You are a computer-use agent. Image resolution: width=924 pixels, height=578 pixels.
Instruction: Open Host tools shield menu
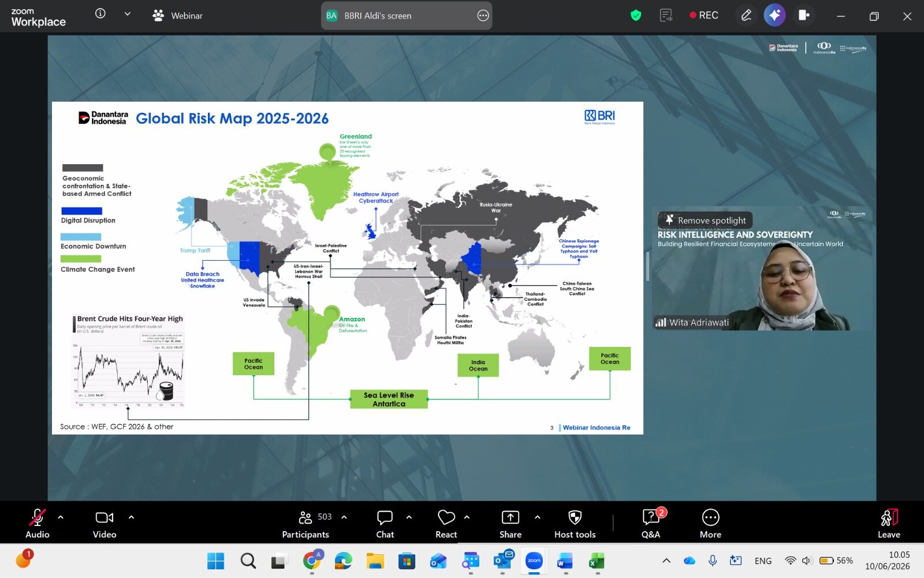575,524
